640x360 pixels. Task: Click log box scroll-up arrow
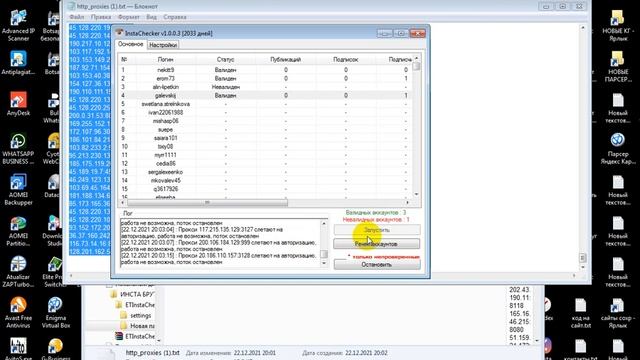[x=324, y=223]
